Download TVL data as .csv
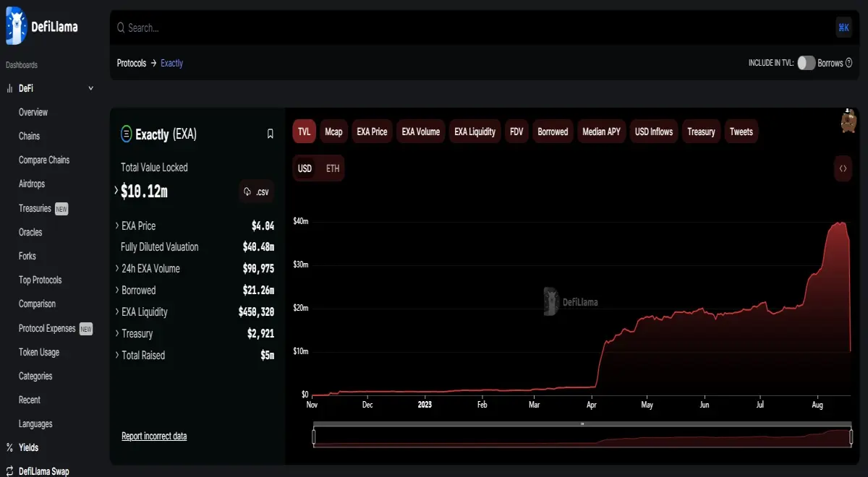868x477 pixels. pyautogui.click(x=257, y=192)
